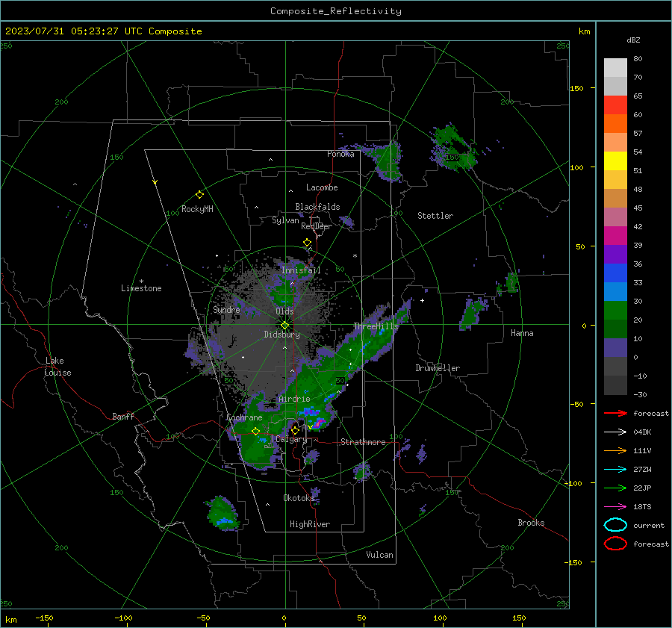The width and height of the screenshot is (672, 628).
Task: Click the Drumheller city label
Action: (438, 368)
